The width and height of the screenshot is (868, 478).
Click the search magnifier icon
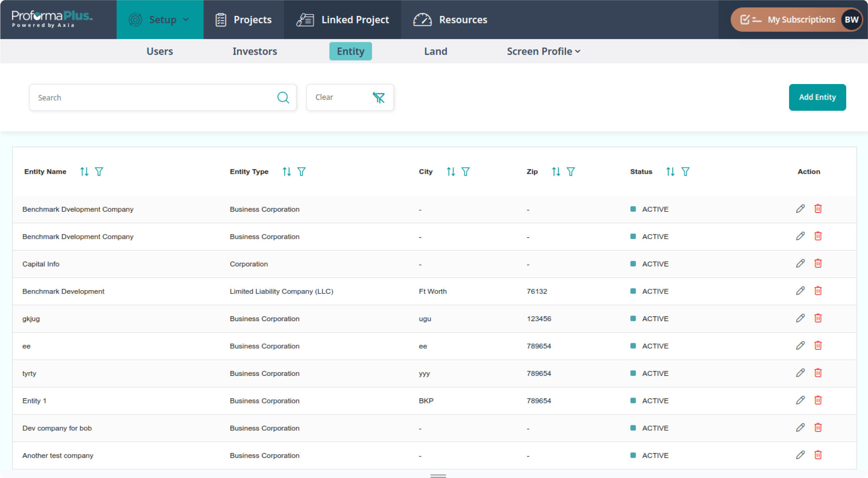[x=283, y=97]
